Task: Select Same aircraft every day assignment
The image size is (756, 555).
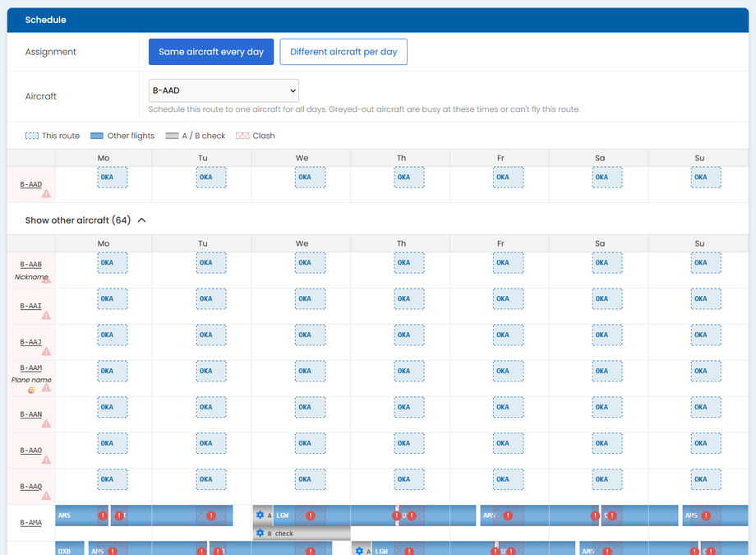Action: (211, 52)
